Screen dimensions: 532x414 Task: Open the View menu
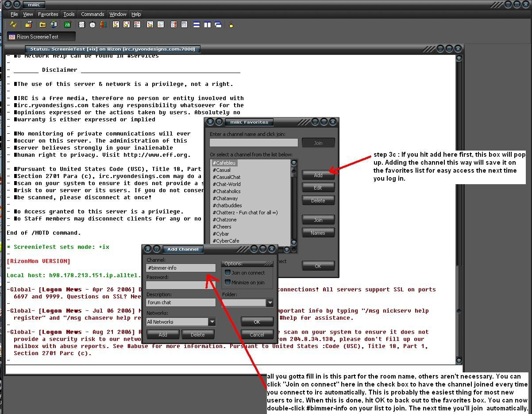click(28, 14)
